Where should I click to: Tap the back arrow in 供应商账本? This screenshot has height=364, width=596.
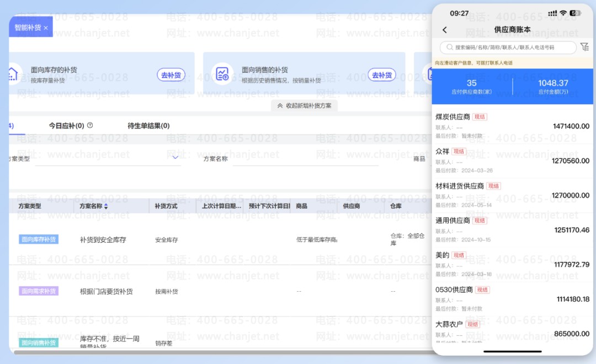click(x=445, y=30)
